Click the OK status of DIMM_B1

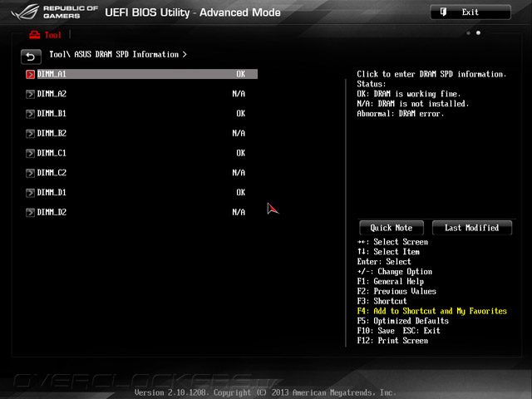click(240, 113)
